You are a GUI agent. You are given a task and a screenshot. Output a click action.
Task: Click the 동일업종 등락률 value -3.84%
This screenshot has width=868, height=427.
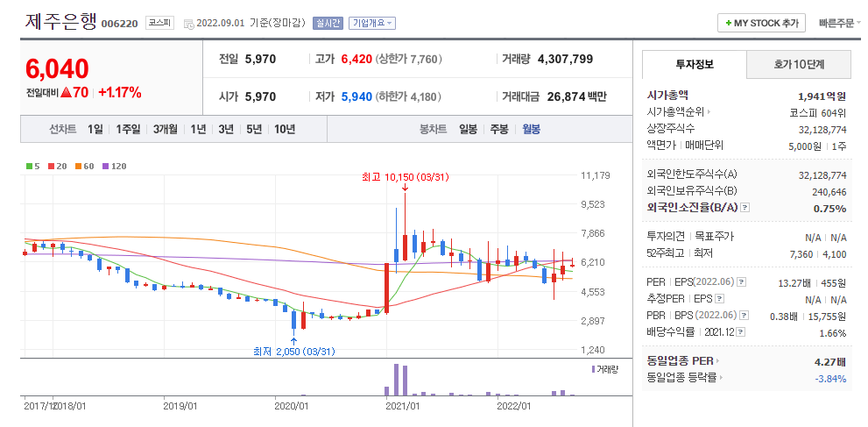[831, 379]
